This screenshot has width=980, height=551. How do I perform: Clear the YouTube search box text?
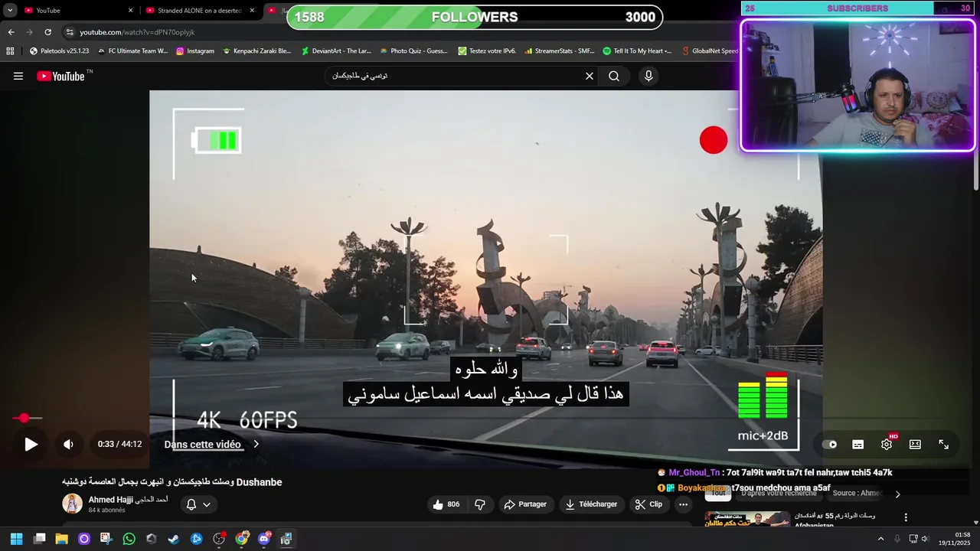[x=590, y=76]
